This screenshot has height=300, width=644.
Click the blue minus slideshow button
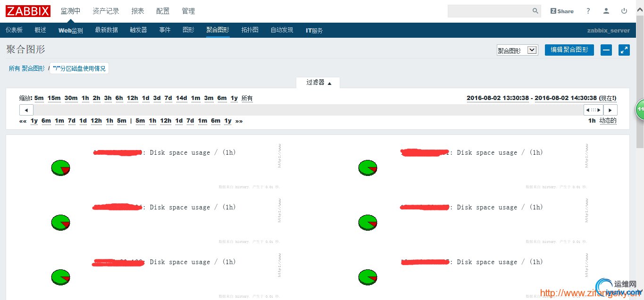click(606, 50)
